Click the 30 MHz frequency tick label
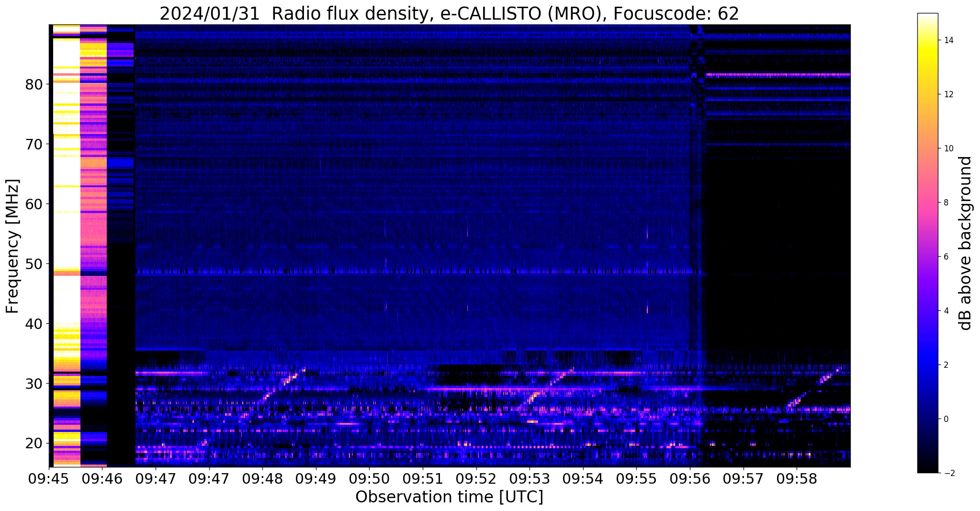Screen dimensions: 980x511 pos(34,384)
